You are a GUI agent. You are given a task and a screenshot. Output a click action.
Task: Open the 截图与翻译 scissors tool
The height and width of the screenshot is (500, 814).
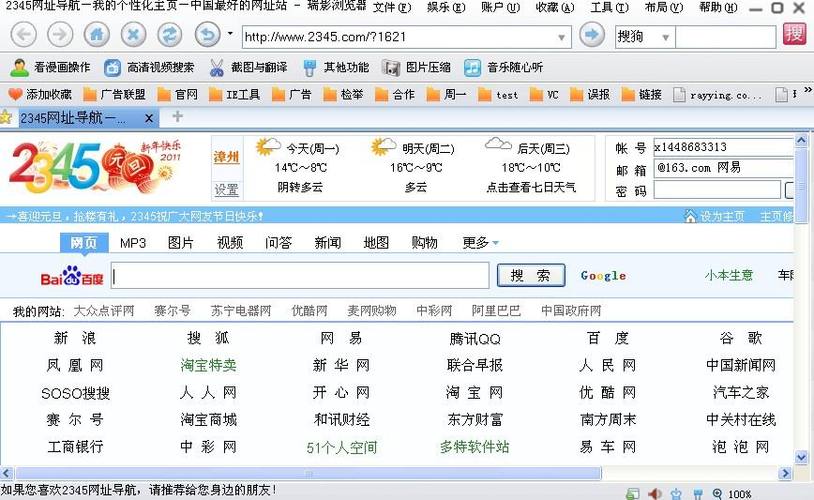point(247,68)
